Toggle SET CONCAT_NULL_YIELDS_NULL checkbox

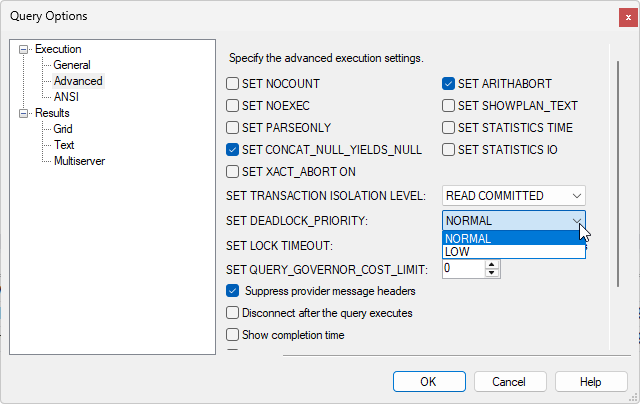(233, 150)
